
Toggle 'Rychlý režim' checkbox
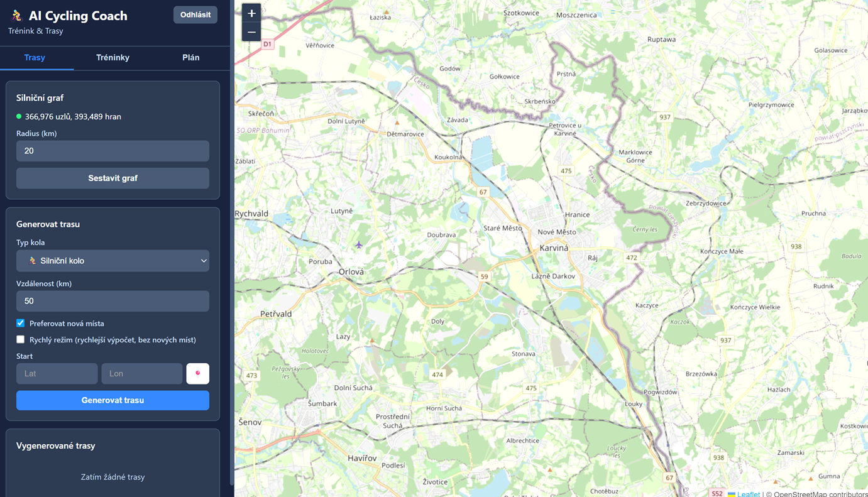pos(21,339)
